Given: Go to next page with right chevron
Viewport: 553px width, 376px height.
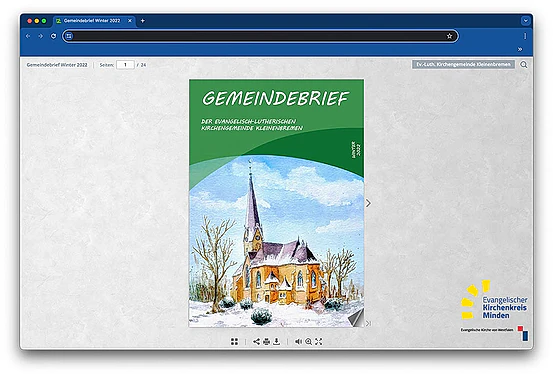Looking at the screenshot, I should pos(368,203).
